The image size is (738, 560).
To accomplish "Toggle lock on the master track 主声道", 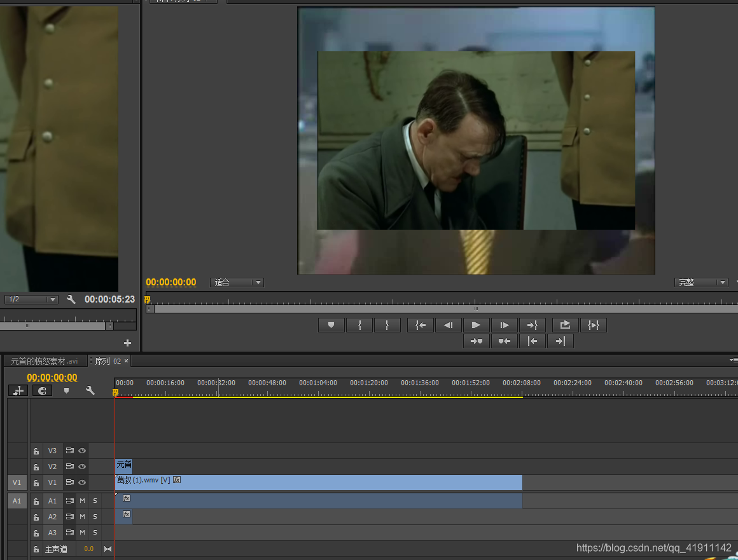I will [36, 549].
